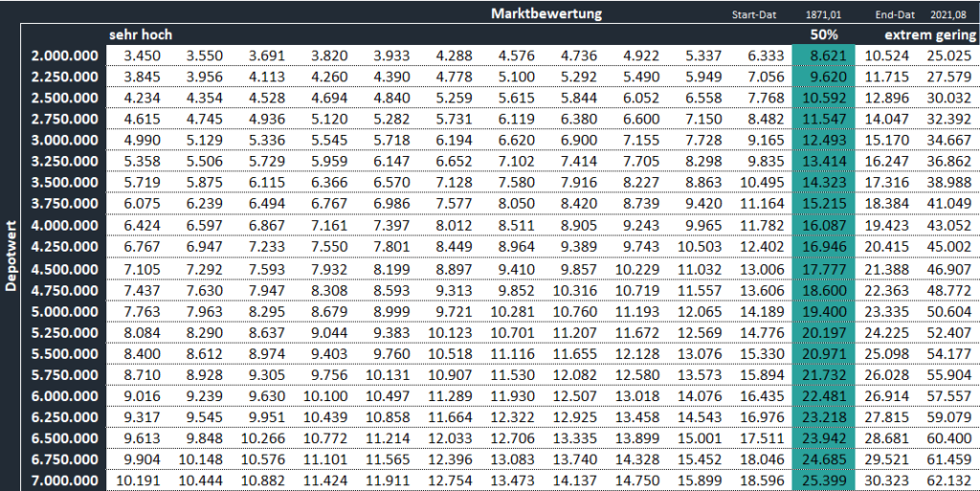Select row header 4.000.000
The width and height of the screenshot is (980, 491).
tap(65, 226)
